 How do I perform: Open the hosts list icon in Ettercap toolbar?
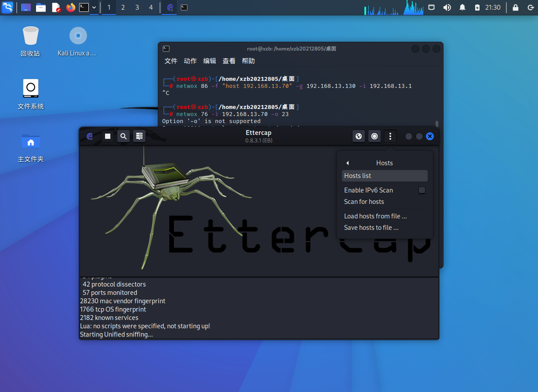tap(139, 136)
